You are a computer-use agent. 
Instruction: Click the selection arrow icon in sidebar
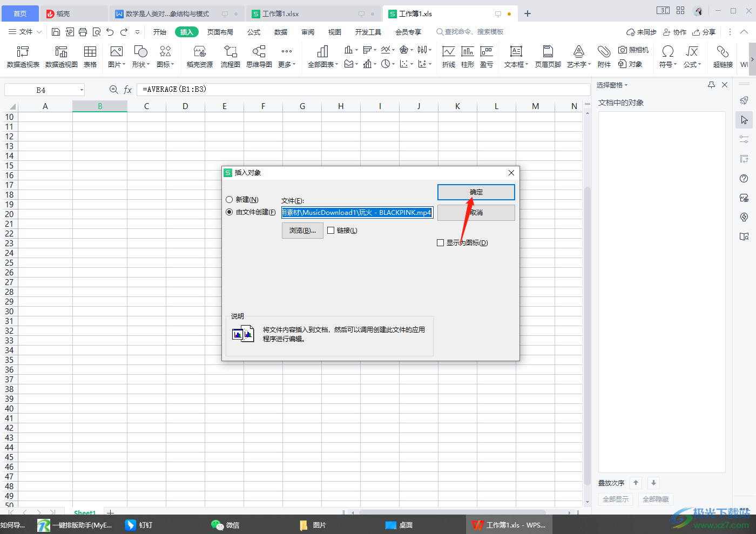pyautogui.click(x=744, y=120)
